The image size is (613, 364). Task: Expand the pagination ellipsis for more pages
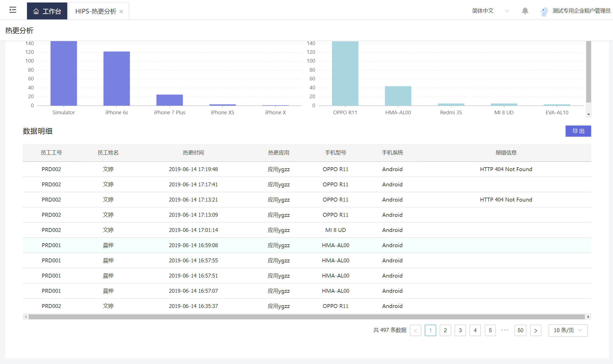[x=505, y=330]
